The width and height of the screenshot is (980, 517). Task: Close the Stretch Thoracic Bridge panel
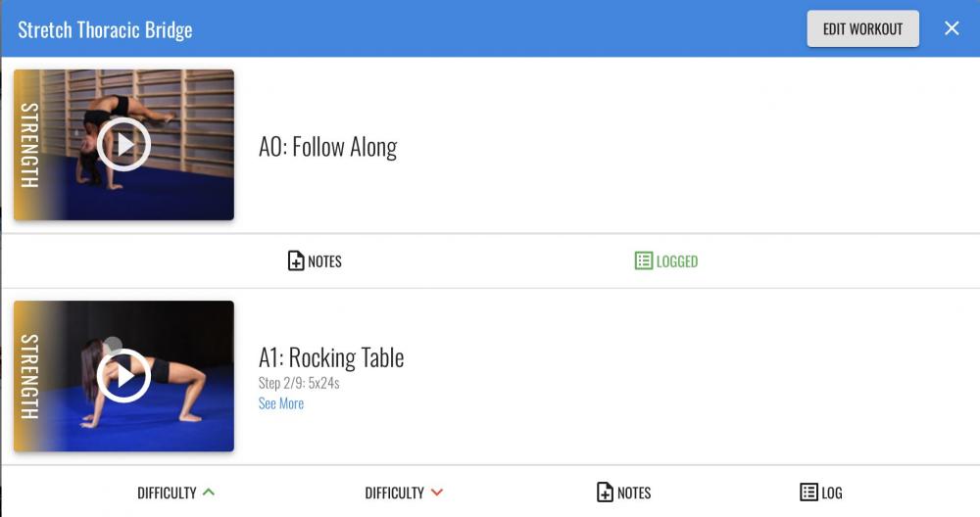point(952,28)
